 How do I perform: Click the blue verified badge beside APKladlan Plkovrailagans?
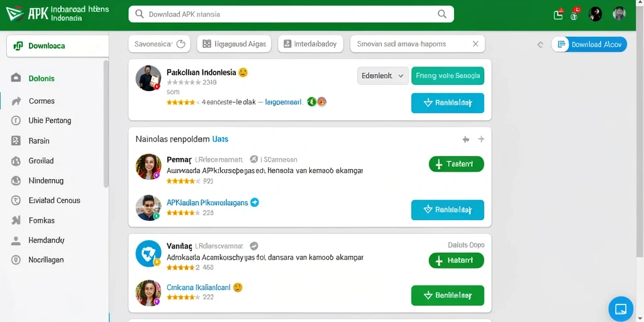tap(255, 202)
